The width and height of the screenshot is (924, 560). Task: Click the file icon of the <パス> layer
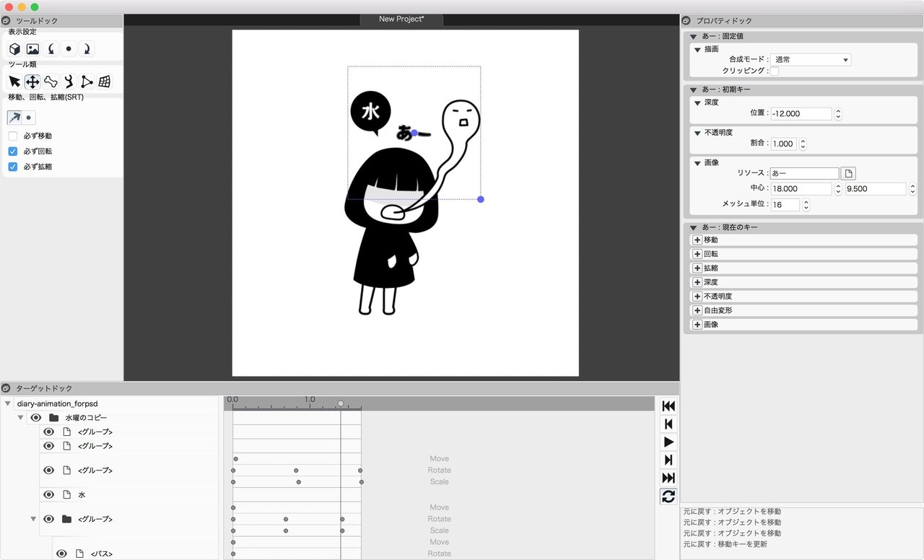tap(80, 554)
